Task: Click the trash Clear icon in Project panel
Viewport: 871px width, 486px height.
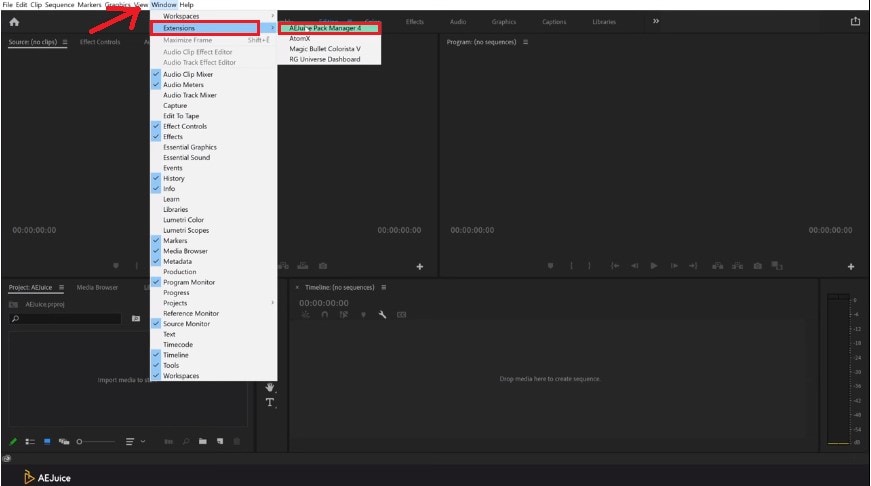Action: (237, 442)
